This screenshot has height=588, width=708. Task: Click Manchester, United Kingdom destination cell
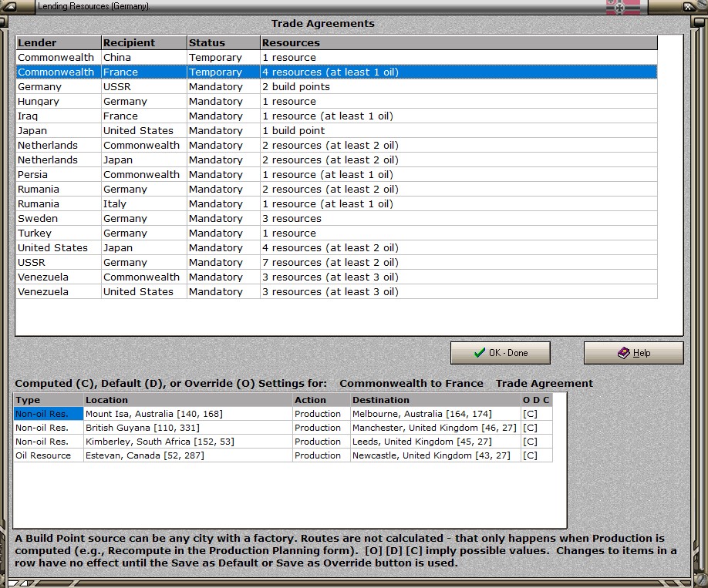(434, 428)
